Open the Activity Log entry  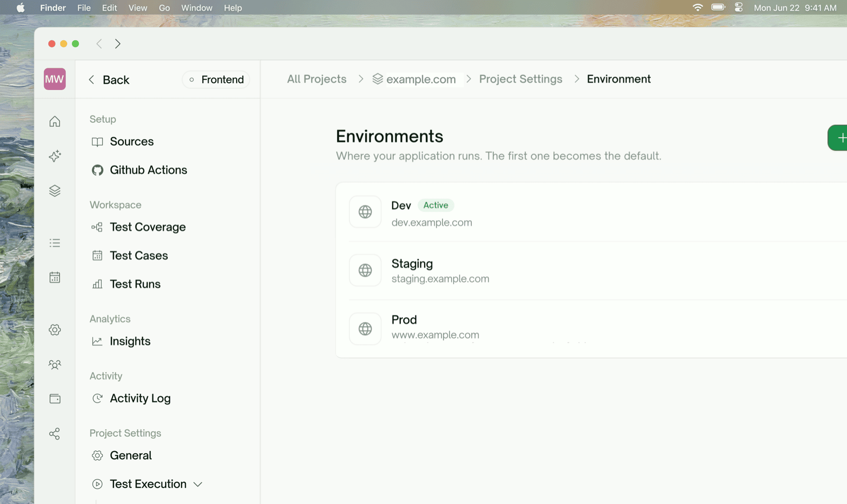point(131,399)
